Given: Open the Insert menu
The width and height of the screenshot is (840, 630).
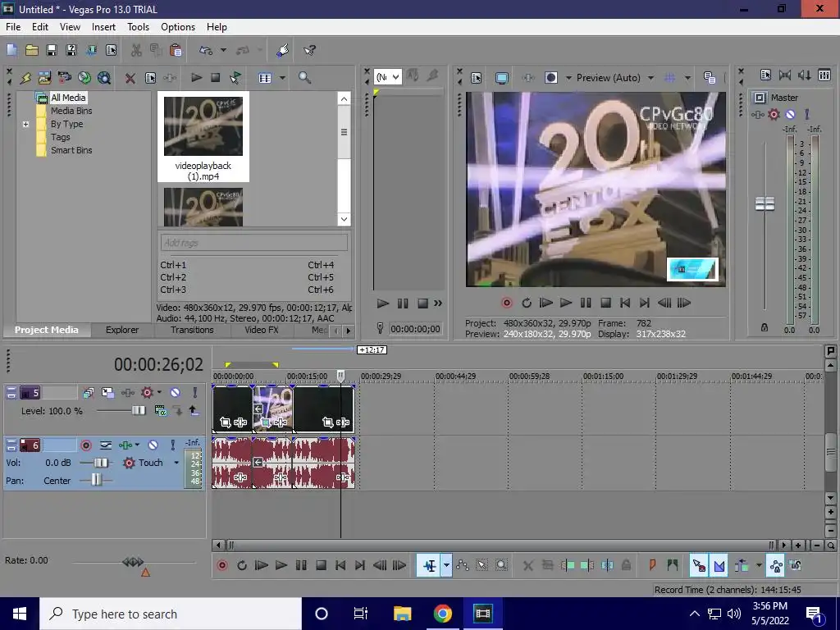Looking at the screenshot, I should 103,27.
